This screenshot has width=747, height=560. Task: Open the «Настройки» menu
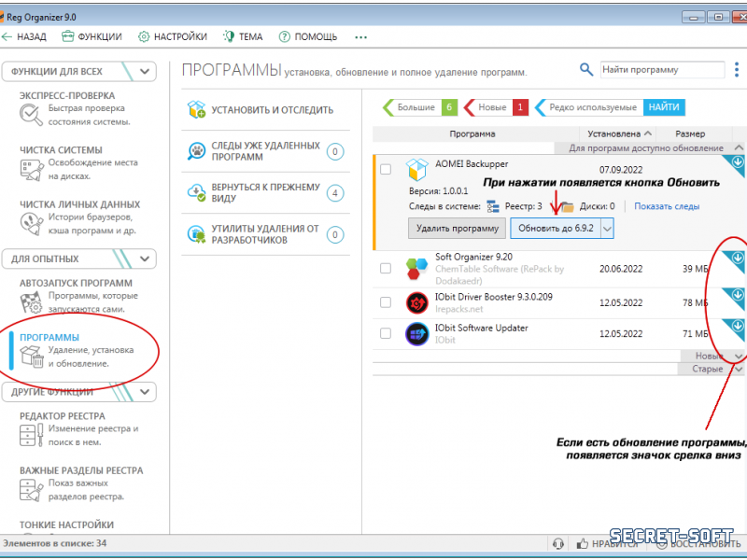pos(173,36)
